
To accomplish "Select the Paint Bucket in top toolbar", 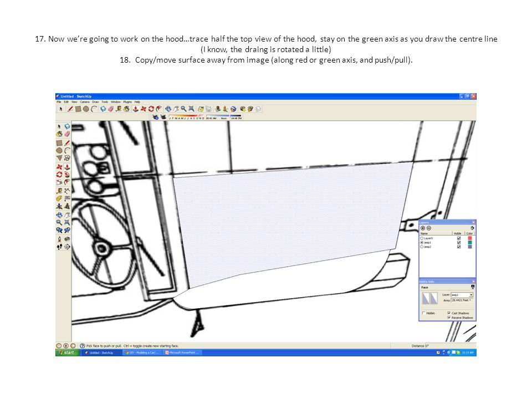I will [126, 109].
